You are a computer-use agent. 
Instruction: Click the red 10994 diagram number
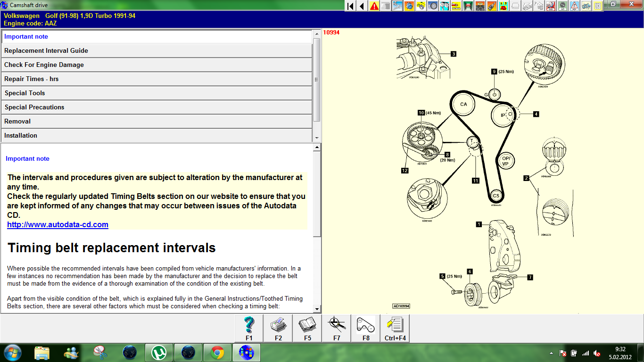[x=331, y=33]
